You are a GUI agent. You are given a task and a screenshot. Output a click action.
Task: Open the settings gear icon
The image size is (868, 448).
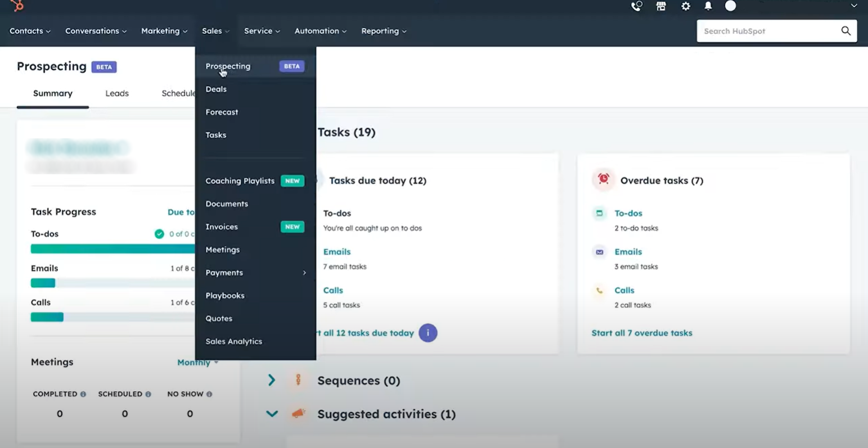click(x=685, y=6)
